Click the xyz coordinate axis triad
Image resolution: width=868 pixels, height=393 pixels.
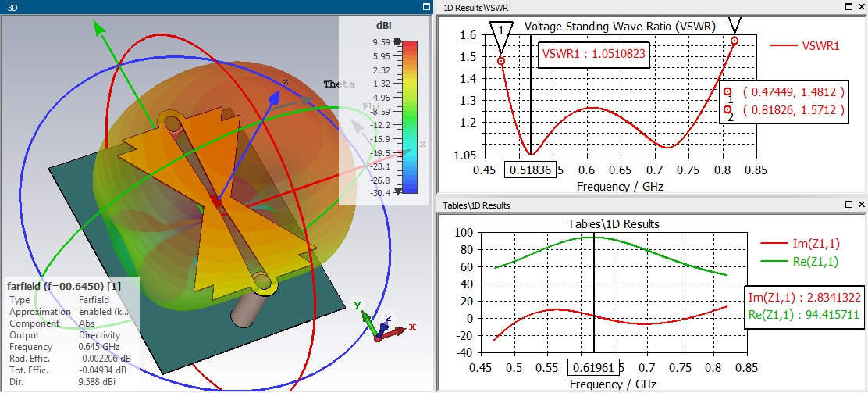point(386,323)
